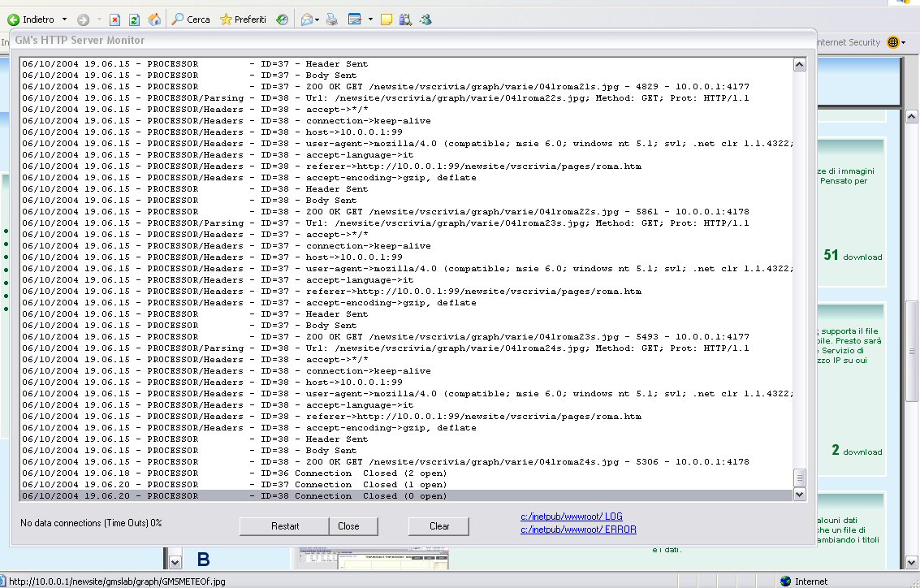Viewport: 920px width, 588px height.
Task: Open the Cerca search tool
Action: pos(191,19)
